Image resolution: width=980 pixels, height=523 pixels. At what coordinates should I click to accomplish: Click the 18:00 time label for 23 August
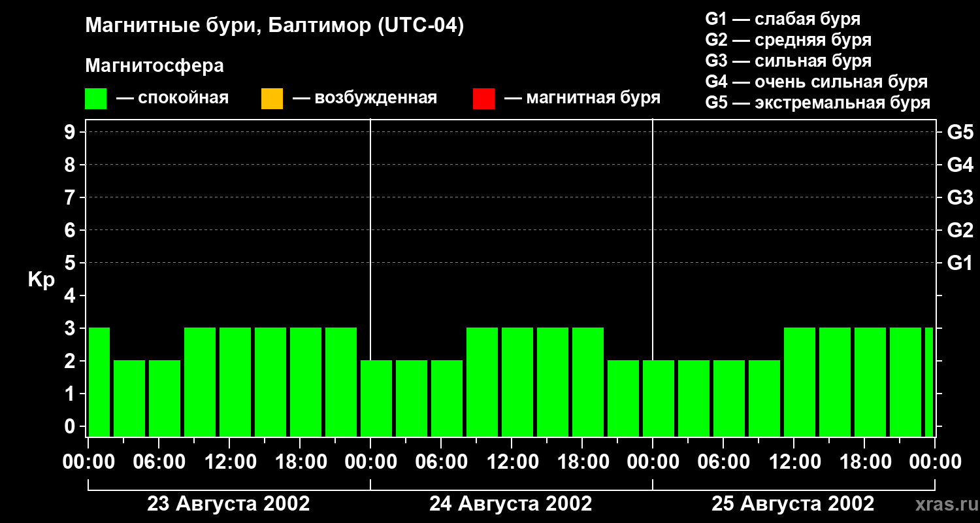click(301, 462)
